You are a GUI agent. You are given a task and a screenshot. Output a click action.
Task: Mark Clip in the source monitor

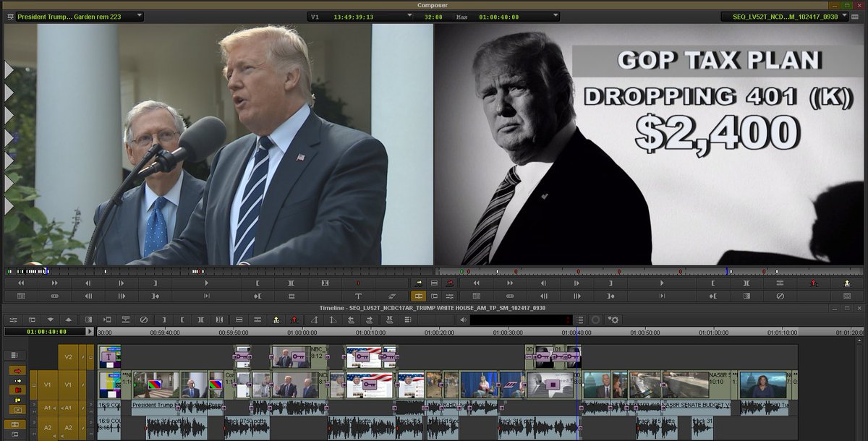coord(291,283)
